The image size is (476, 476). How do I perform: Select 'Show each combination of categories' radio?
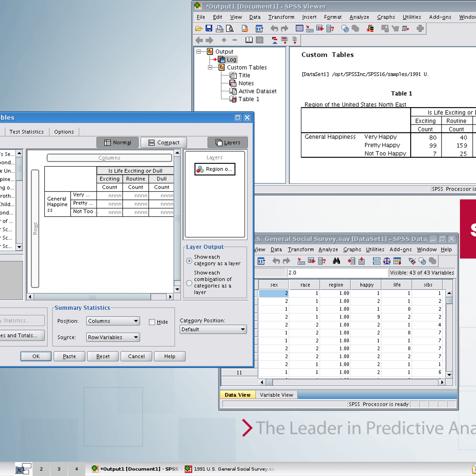pos(189,283)
